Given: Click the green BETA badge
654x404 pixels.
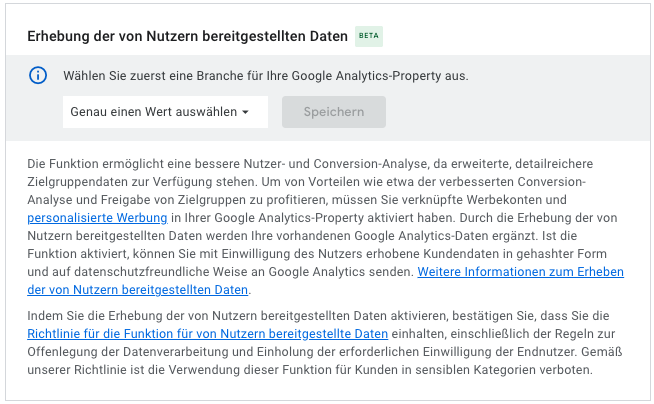Looking at the screenshot, I should 369,35.
